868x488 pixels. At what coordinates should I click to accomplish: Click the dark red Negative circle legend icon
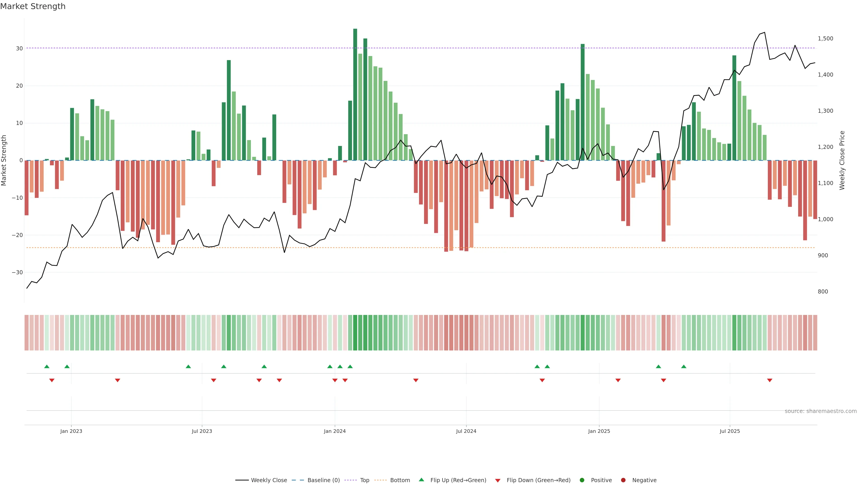[x=623, y=480]
